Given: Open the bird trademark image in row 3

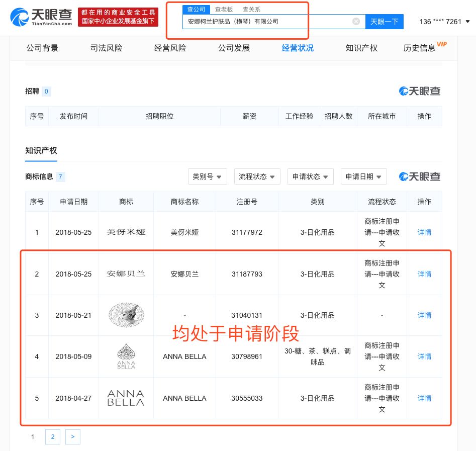Looking at the screenshot, I should pos(126,315).
